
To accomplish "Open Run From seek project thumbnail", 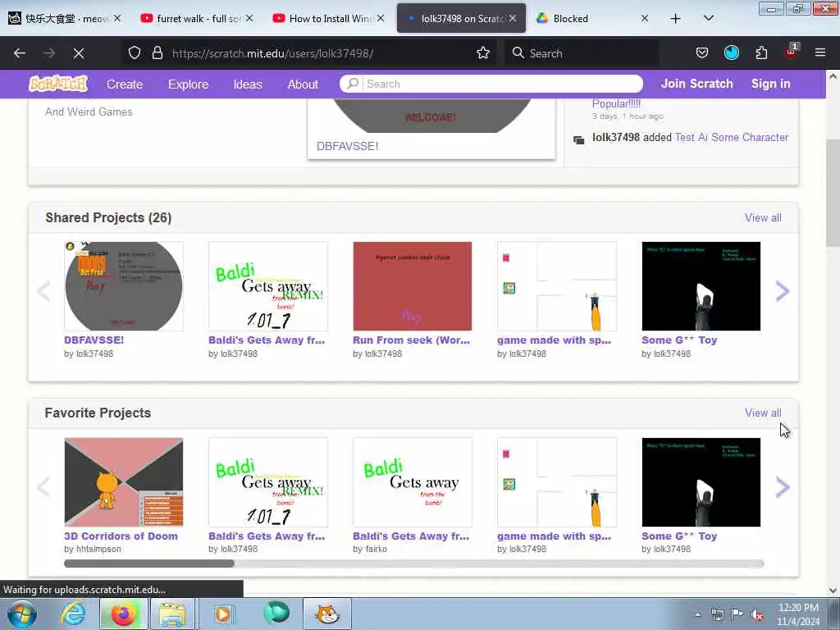I will [x=413, y=286].
